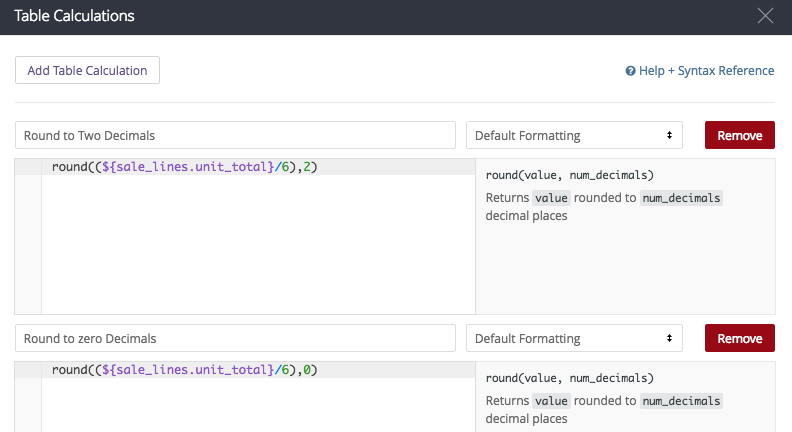Open formatting dropdown for Round to Two Decimals
Viewport: 792px width, 432px height.
tap(574, 135)
